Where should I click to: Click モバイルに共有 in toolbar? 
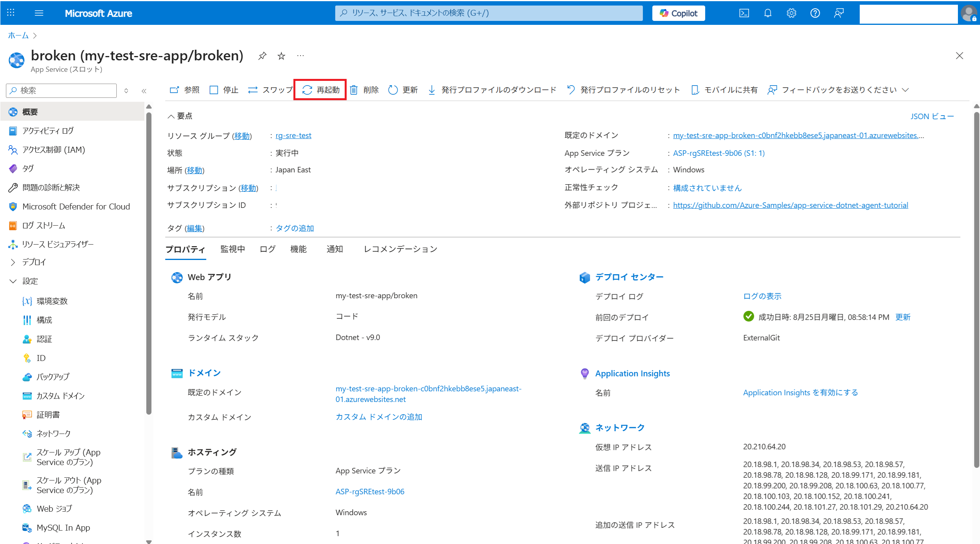click(x=724, y=90)
